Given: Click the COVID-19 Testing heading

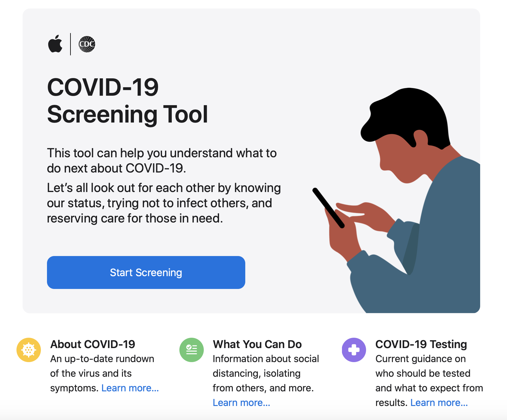Looking at the screenshot, I should tap(421, 344).
